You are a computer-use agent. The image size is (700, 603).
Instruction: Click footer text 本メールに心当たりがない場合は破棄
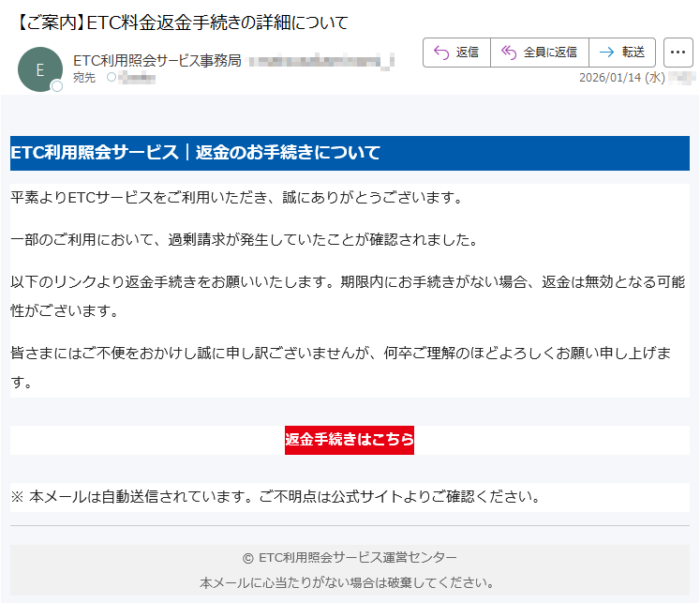pos(350,582)
